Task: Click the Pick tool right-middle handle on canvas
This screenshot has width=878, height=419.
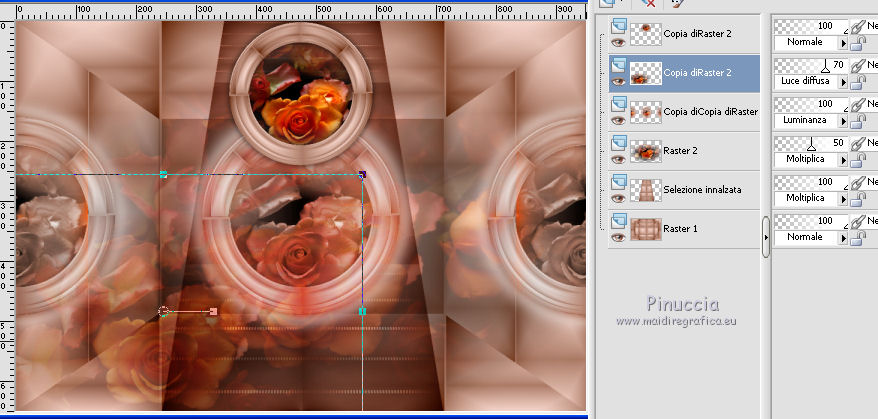Action: [362, 311]
